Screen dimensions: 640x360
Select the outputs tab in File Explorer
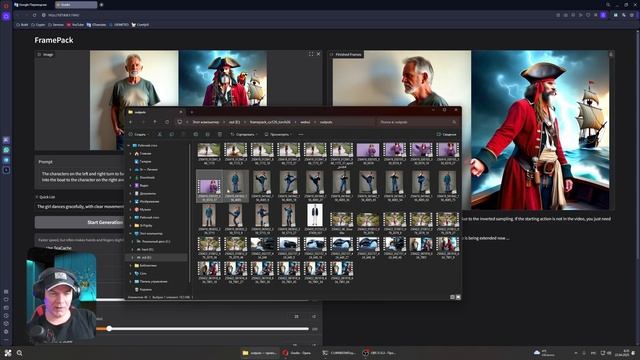point(155,112)
